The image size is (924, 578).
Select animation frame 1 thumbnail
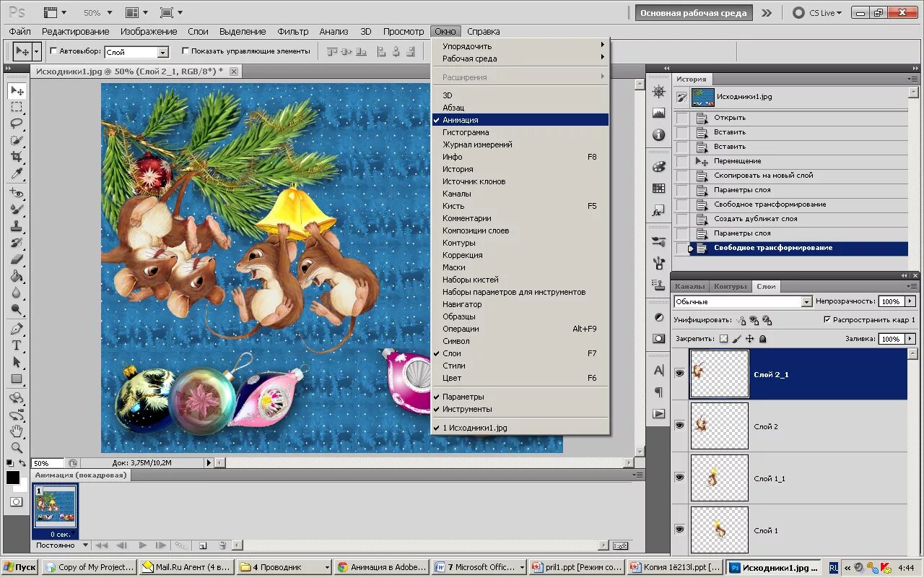56,506
